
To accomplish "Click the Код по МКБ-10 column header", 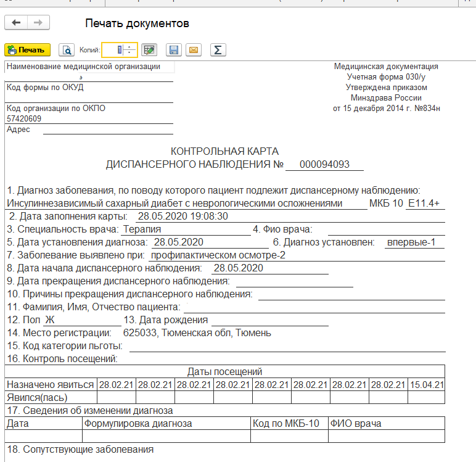I will point(289,423).
